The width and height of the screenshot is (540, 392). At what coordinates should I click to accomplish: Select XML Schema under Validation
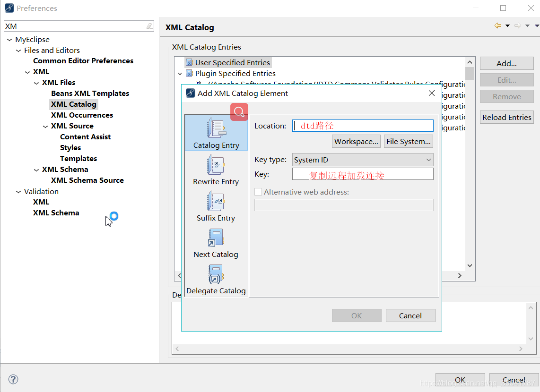56,213
